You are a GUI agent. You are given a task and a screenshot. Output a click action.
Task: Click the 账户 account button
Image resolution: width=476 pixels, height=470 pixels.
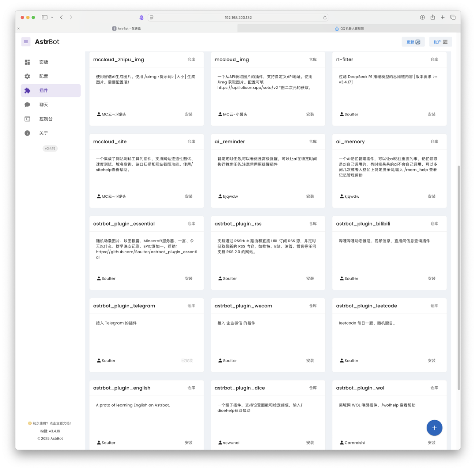pos(440,42)
